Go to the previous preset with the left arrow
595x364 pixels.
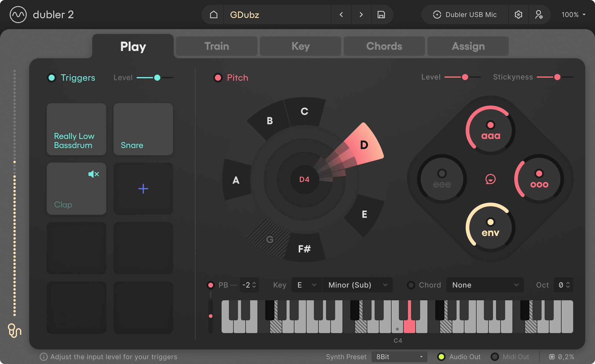(341, 15)
